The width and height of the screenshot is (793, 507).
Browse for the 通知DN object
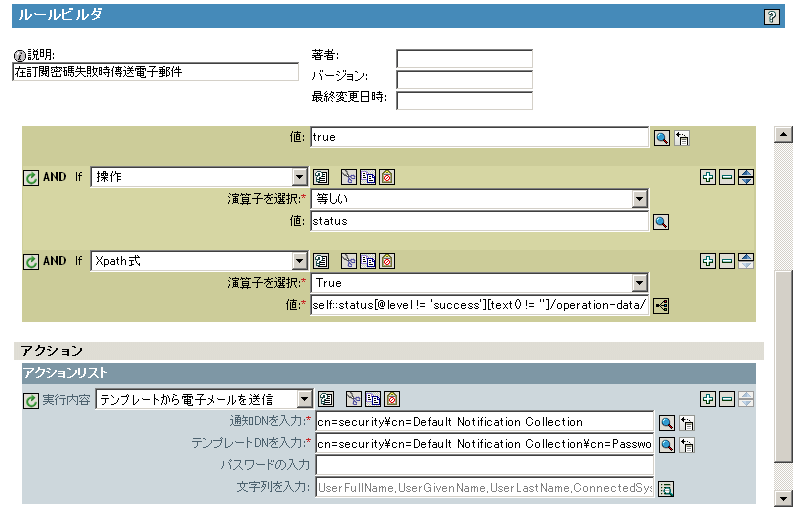[x=667, y=423]
